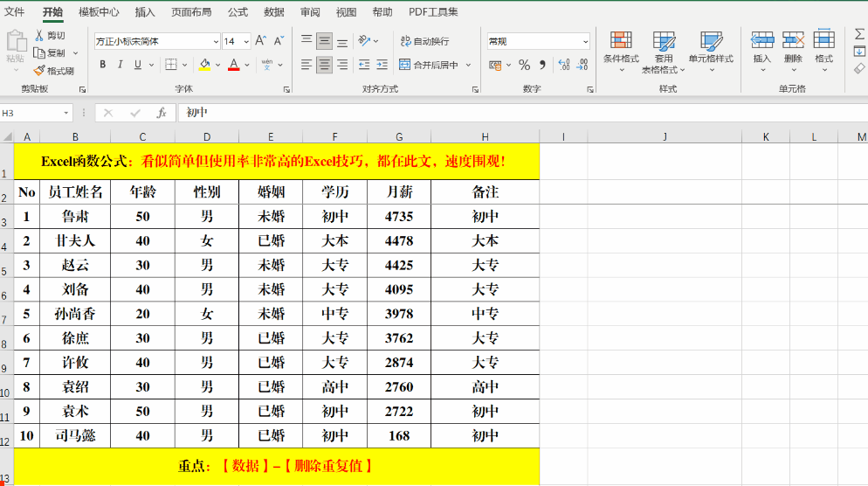The image size is (868, 486).
Task: Click the phonetic guide (wén) icon
Action: click(x=267, y=65)
